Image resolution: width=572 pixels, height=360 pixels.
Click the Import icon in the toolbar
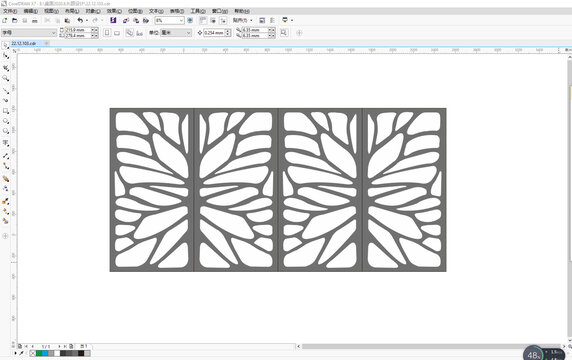point(126,20)
